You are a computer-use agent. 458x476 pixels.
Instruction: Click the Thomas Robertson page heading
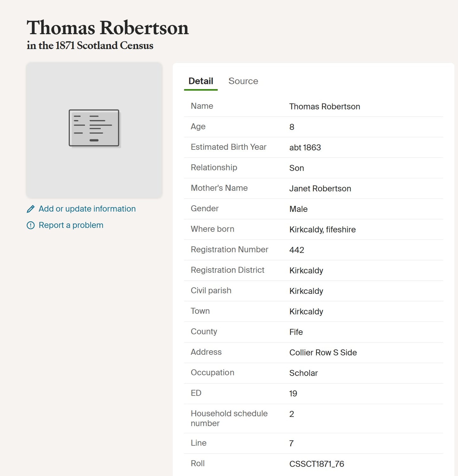pyautogui.click(x=107, y=28)
